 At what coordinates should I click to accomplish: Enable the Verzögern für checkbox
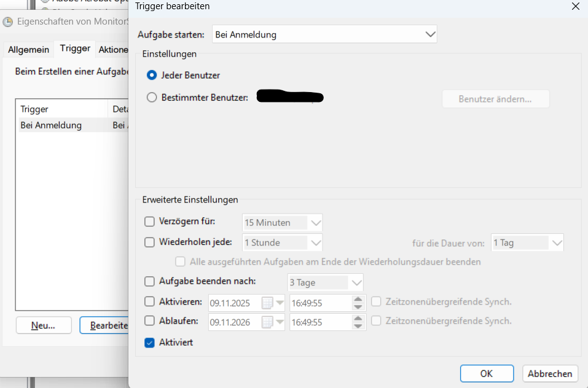pyautogui.click(x=149, y=222)
